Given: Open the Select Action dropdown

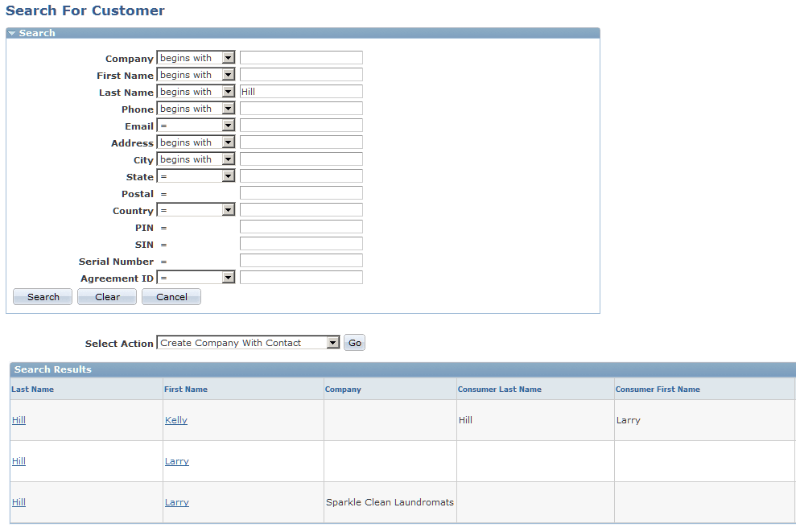Looking at the screenshot, I should pyautogui.click(x=333, y=342).
